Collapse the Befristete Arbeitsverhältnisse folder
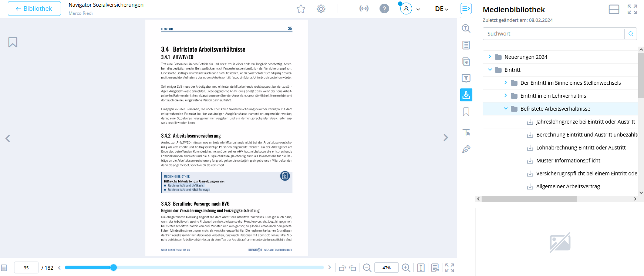 [506, 109]
